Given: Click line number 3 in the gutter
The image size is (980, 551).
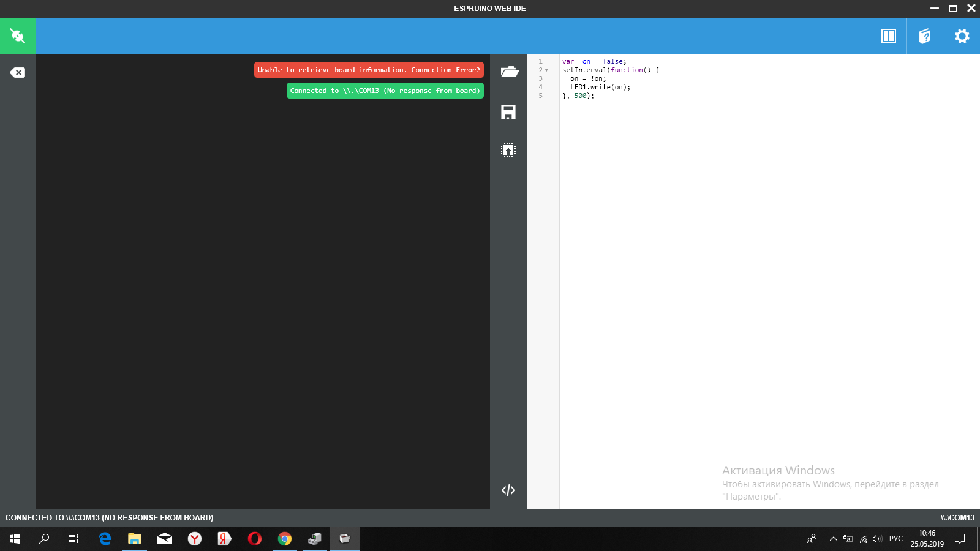Looking at the screenshot, I should click(x=540, y=78).
